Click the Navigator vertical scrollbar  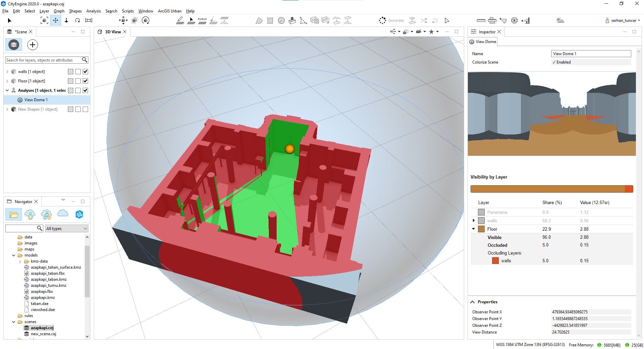(x=87, y=272)
